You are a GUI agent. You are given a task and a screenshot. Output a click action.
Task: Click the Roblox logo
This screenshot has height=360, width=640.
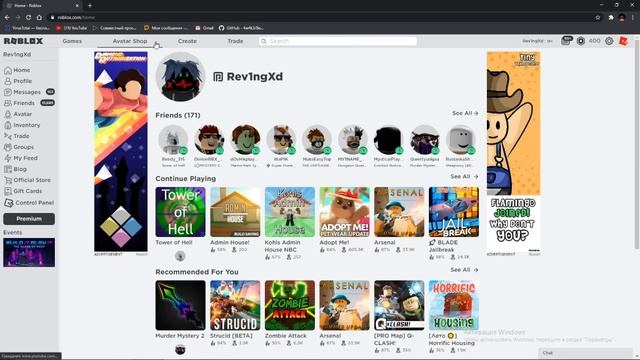coord(23,41)
